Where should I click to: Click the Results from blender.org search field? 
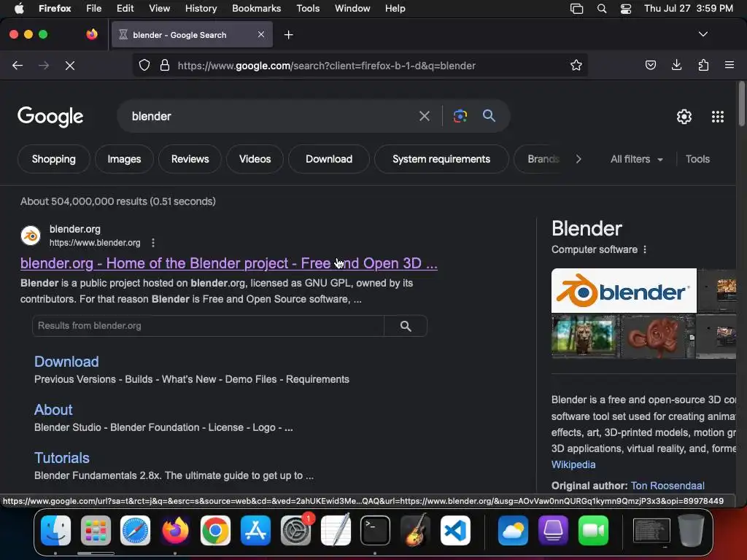pos(208,326)
